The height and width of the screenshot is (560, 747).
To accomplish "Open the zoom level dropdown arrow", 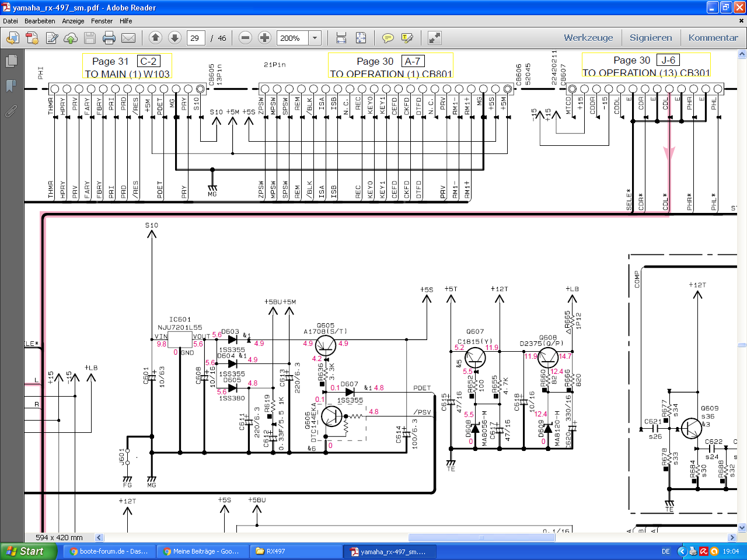I will [315, 38].
